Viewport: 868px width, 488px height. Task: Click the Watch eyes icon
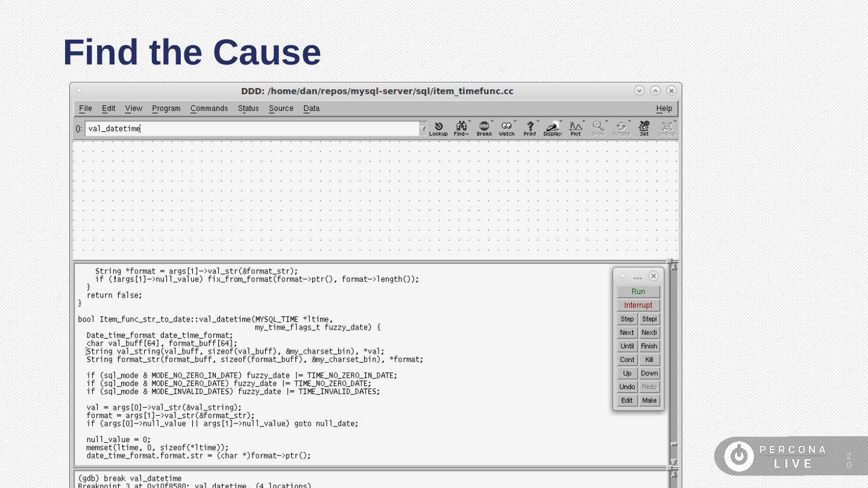506,128
